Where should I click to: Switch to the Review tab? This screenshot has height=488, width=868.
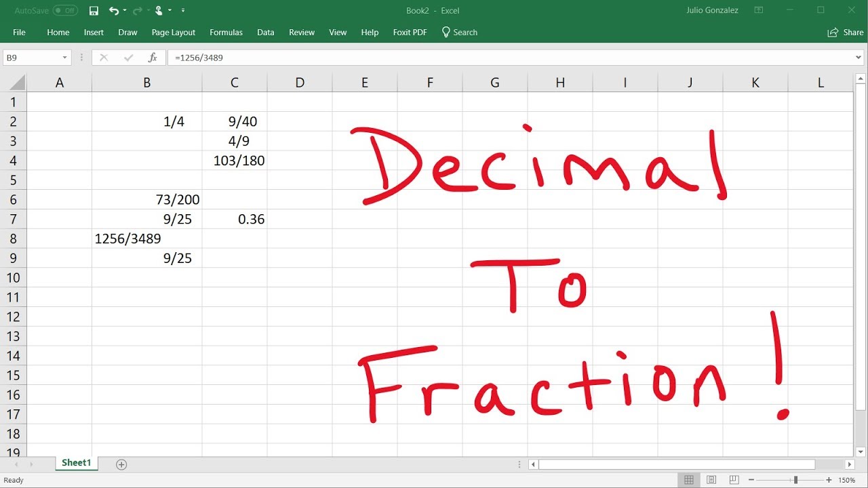302,33
